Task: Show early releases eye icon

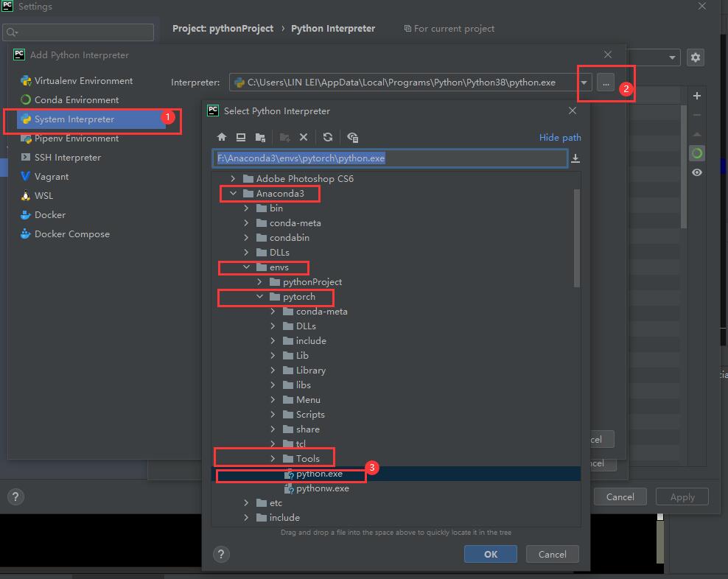Action: click(x=697, y=172)
